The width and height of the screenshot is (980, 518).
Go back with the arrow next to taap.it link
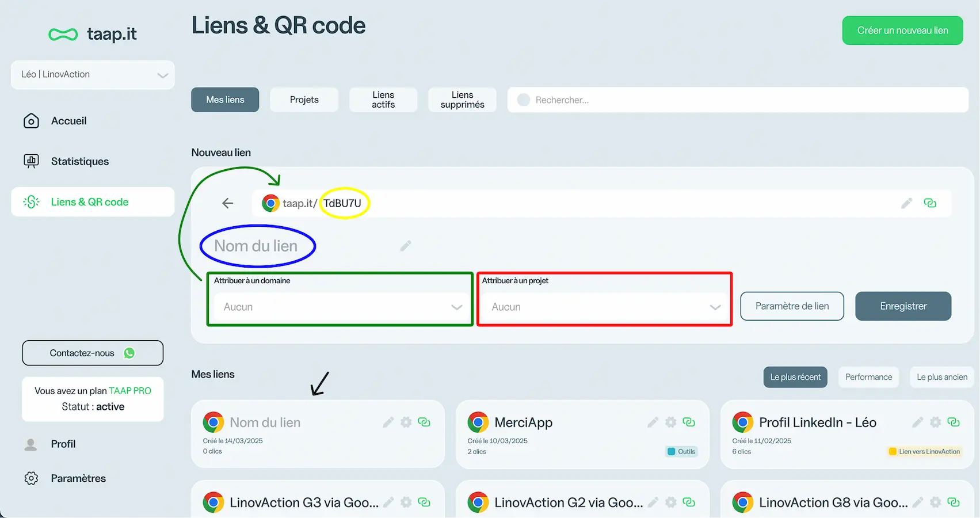(228, 203)
